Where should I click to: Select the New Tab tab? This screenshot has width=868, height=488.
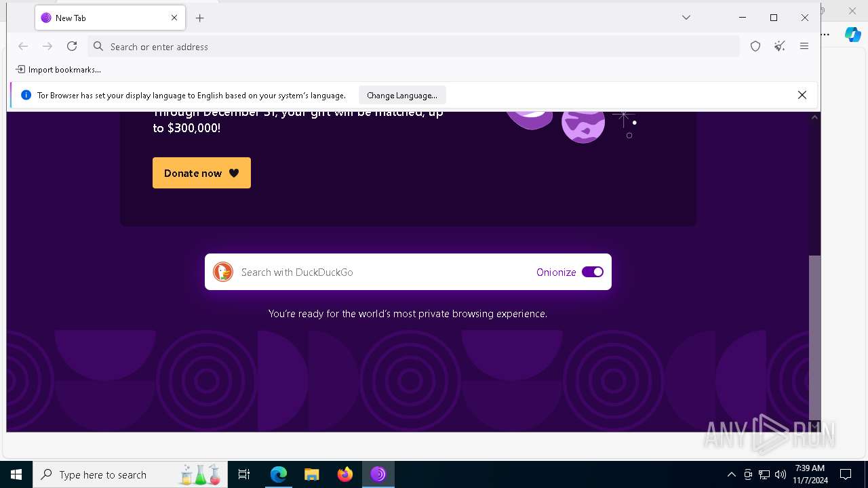tap(111, 18)
